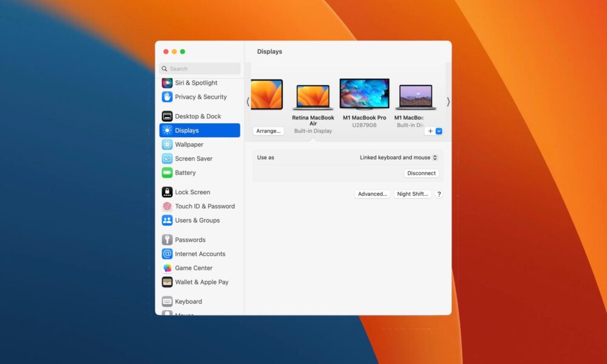Click the question mark help button
The width and height of the screenshot is (607, 364).
439,194
